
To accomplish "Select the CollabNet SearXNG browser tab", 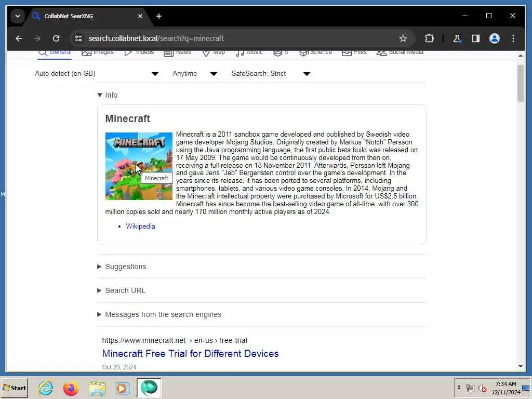I will pyautogui.click(x=88, y=16).
